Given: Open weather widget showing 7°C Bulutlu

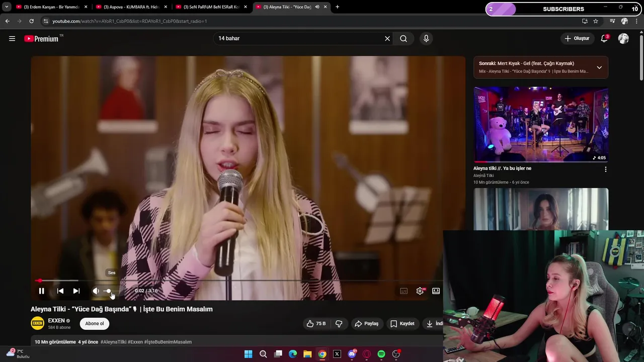Looking at the screenshot, I should 18,353.
